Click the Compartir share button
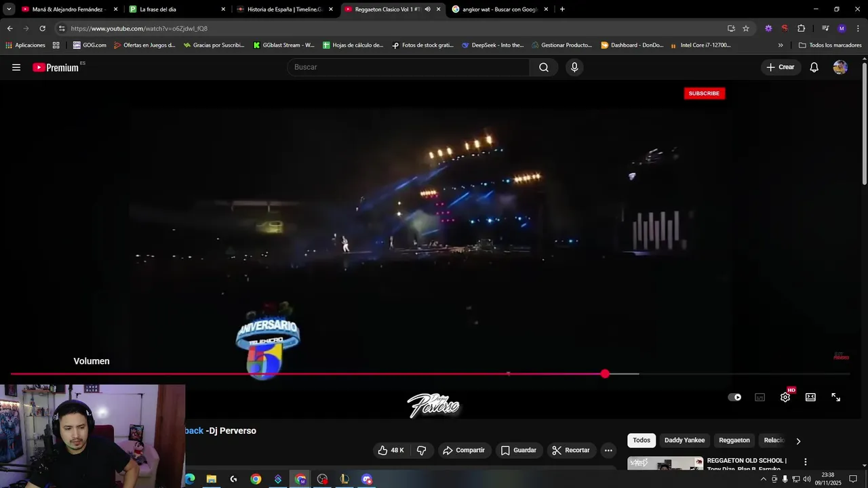The image size is (868, 488). pos(464,450)
